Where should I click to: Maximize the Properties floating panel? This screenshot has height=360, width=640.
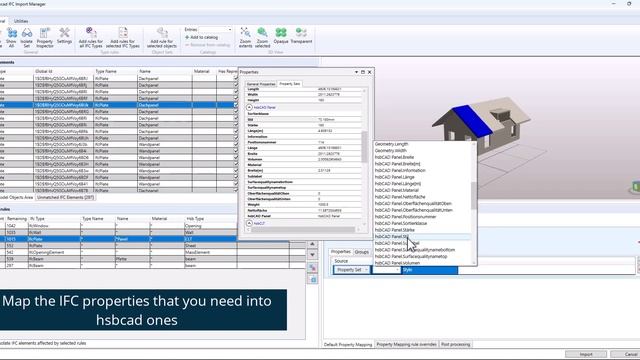click(x=363, y=72)
